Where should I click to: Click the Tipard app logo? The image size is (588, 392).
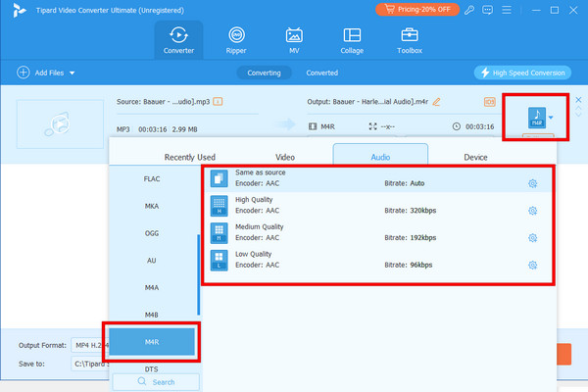(x=20, y=10)
